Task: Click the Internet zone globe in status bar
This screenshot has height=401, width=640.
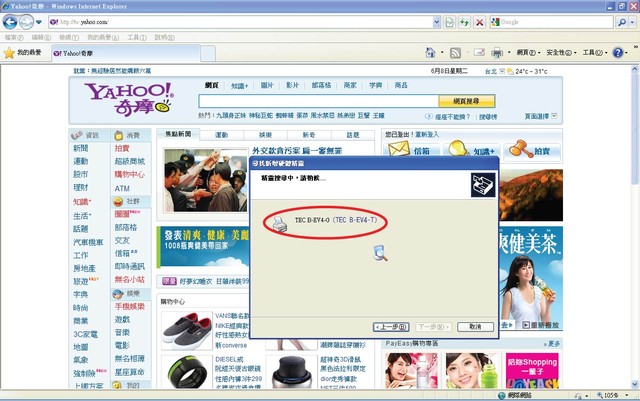Action: coord(502,395)
